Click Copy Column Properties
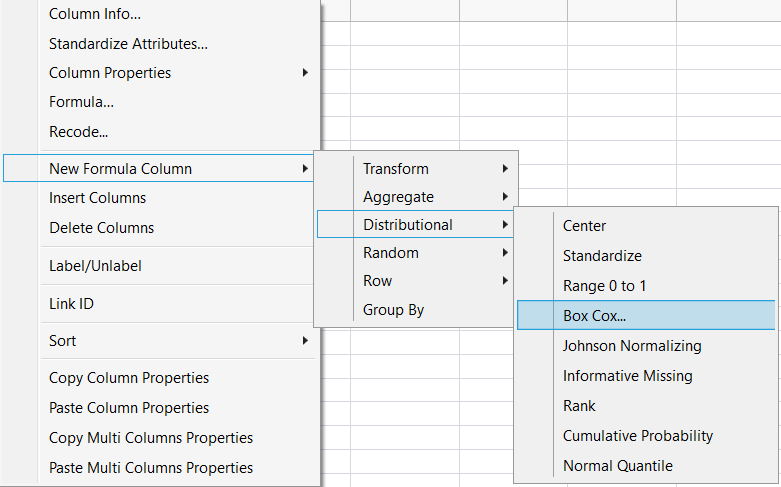 click(129, 378)
